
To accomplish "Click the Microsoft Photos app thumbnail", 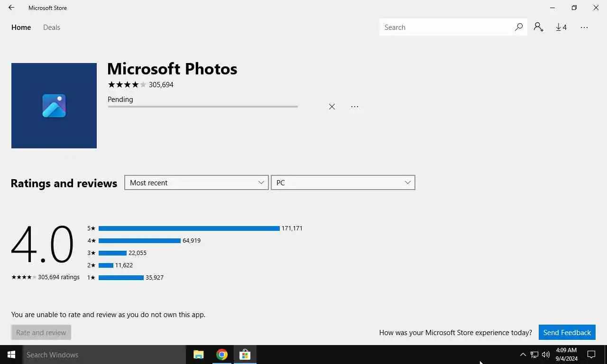I will coord(54,106).
